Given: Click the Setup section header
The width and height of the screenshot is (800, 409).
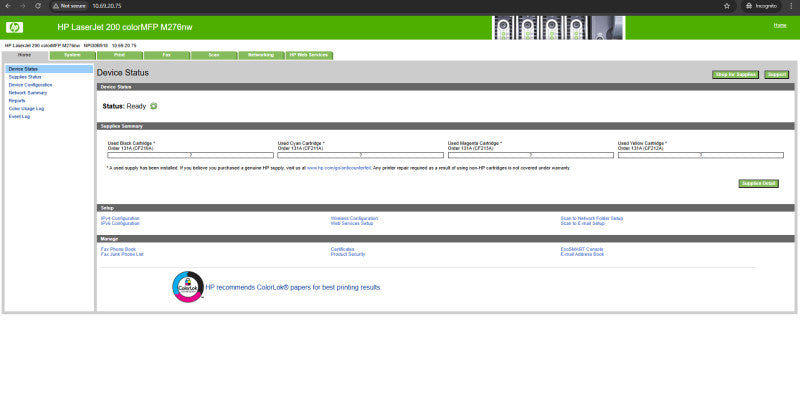Looking at the screenshot, I should point(445,208).
